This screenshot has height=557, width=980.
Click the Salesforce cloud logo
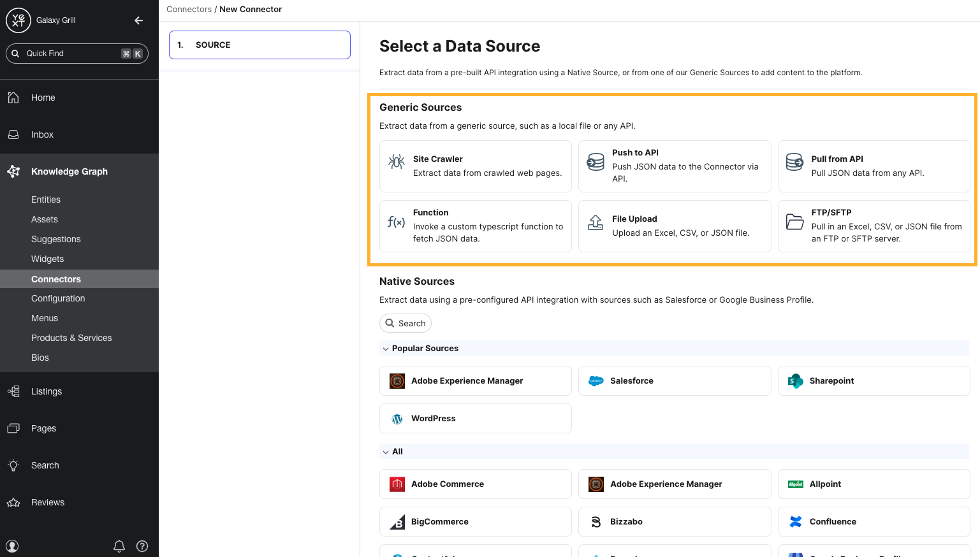pos(596,381)
